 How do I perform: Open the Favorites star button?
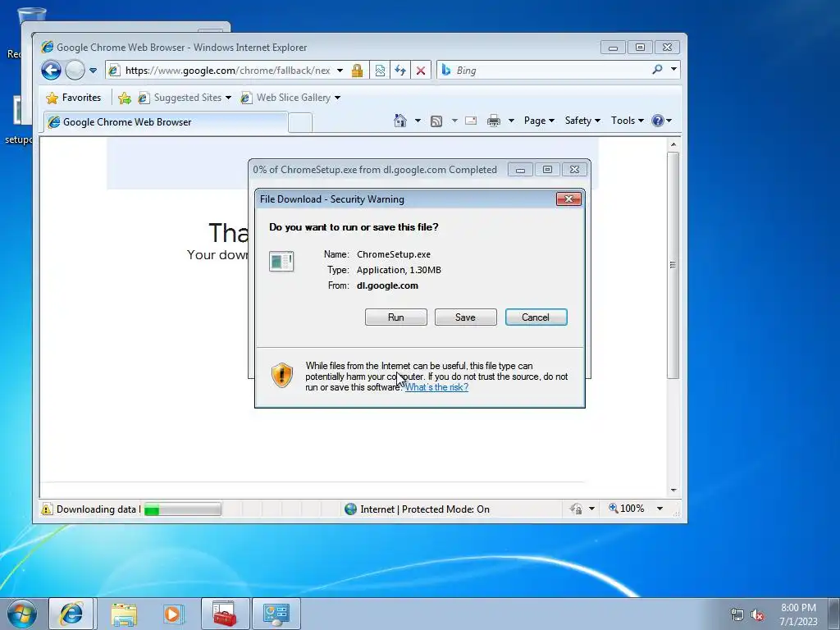click(74, 98)
